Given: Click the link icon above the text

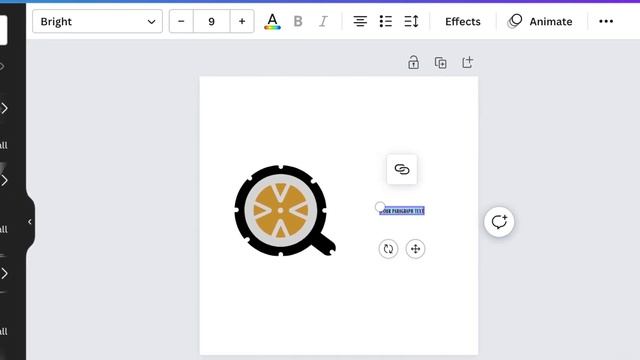Looking at the screenshot, I should (402, 169).
